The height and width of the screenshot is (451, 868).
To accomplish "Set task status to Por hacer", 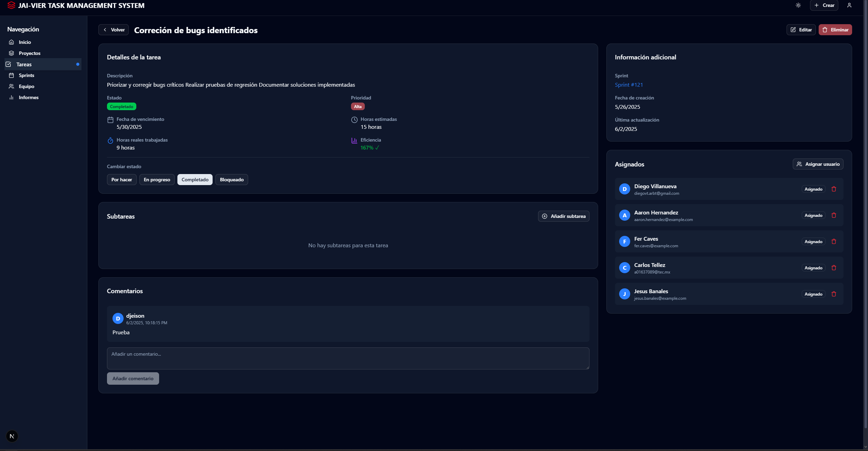I will click(121, 180).
